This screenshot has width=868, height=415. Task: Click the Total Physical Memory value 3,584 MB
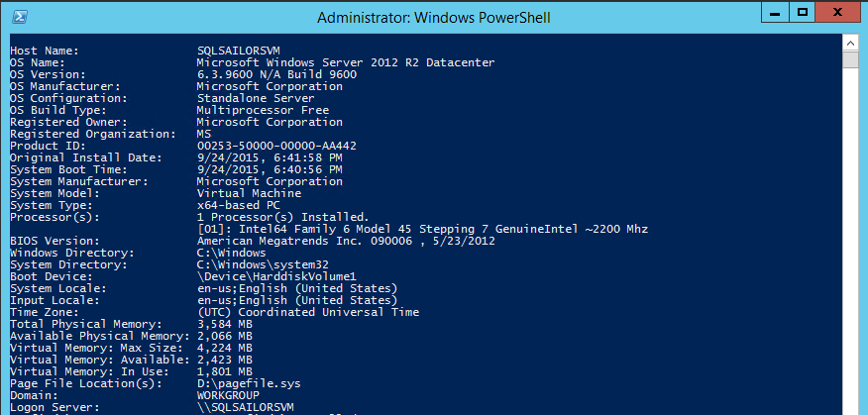(x=224, y=324)
